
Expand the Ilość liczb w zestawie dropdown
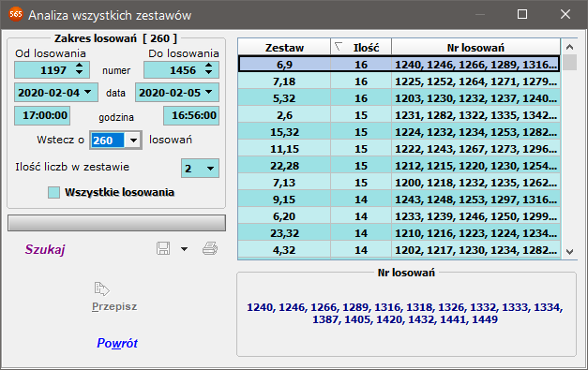(210, 169)
